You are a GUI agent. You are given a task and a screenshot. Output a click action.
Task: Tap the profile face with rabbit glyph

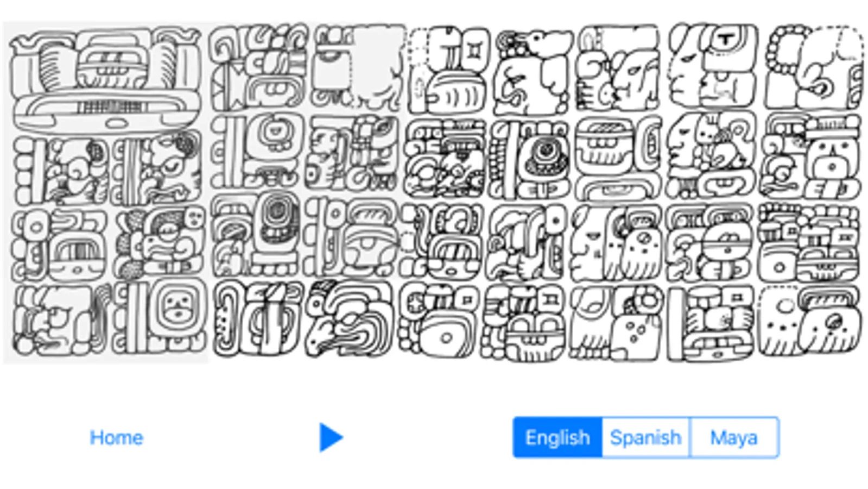pos(711,155)
